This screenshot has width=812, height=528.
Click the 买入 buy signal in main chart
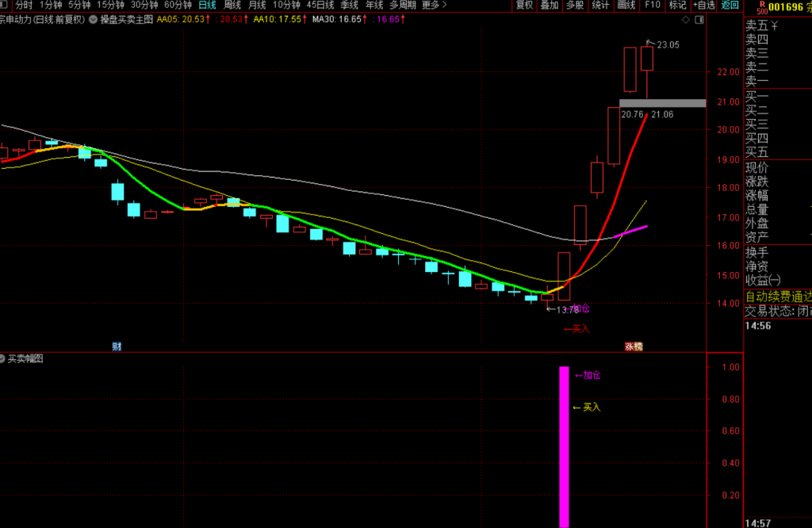[x=576, y=329]
